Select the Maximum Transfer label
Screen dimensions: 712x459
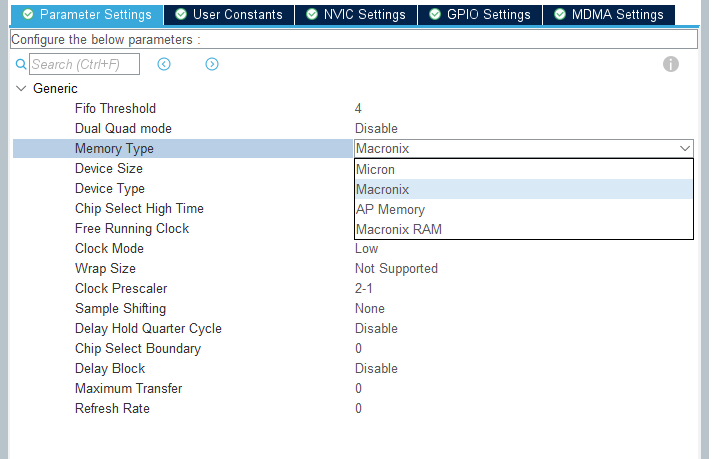(129, 388)
